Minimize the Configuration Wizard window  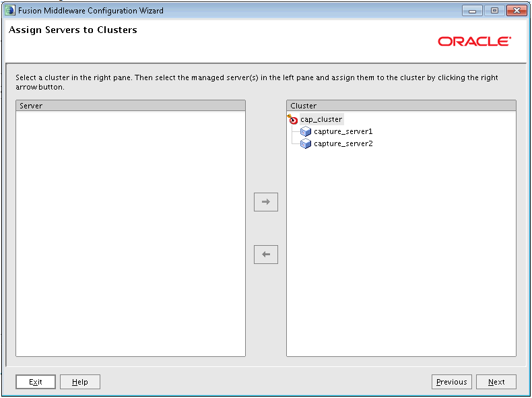point(472,11)
